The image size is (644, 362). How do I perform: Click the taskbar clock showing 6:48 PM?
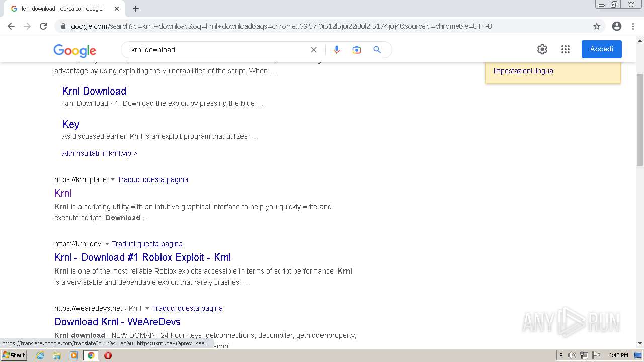point(618,355)
